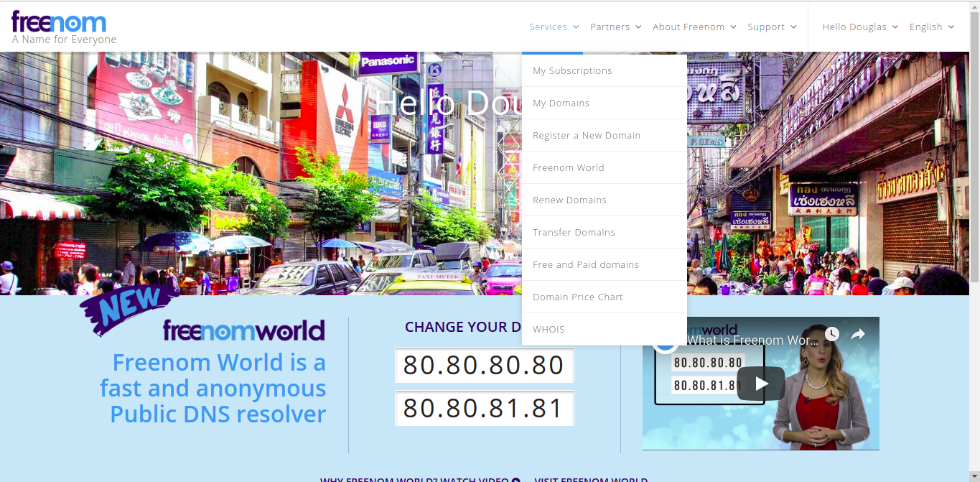Select Transfer Domains option
Viewport: 980px width, 482px height.
tap(605, 232)
